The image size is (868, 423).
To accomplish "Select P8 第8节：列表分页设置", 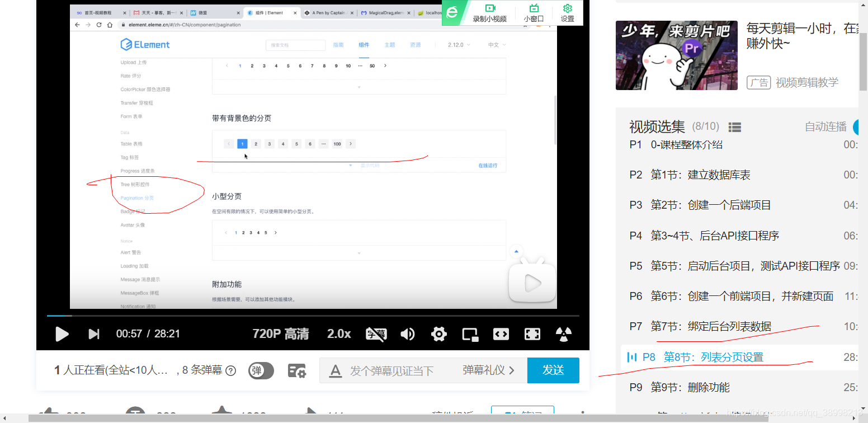I will (x=739, y=357).
